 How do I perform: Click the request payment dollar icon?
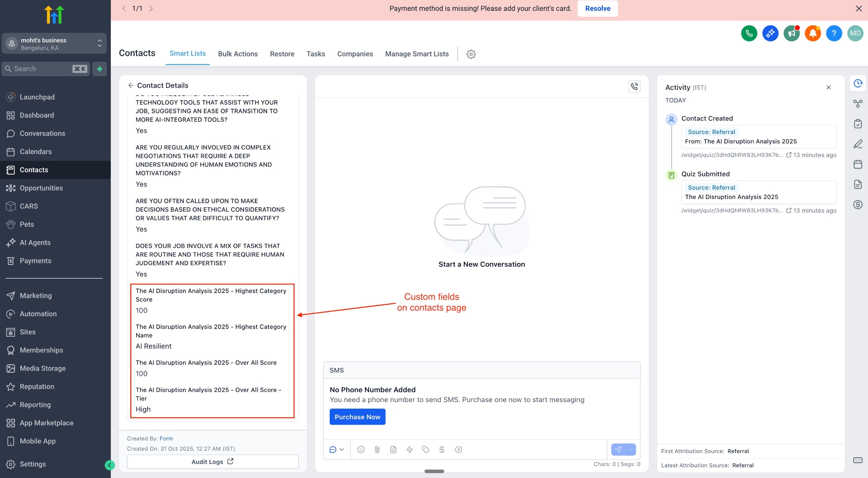(442, 450)
